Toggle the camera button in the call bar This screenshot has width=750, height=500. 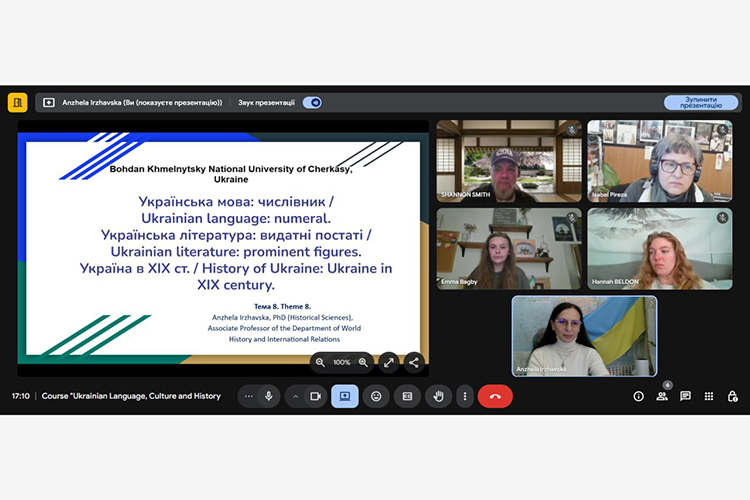click(x=315, y=396)
